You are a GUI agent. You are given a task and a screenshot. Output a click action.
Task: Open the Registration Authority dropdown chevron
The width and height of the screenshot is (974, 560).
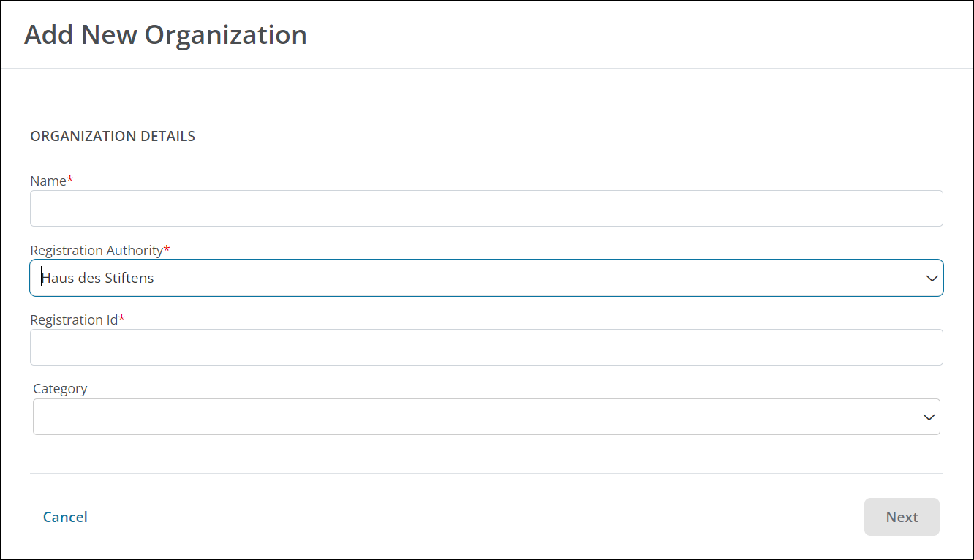coord(932,278)
